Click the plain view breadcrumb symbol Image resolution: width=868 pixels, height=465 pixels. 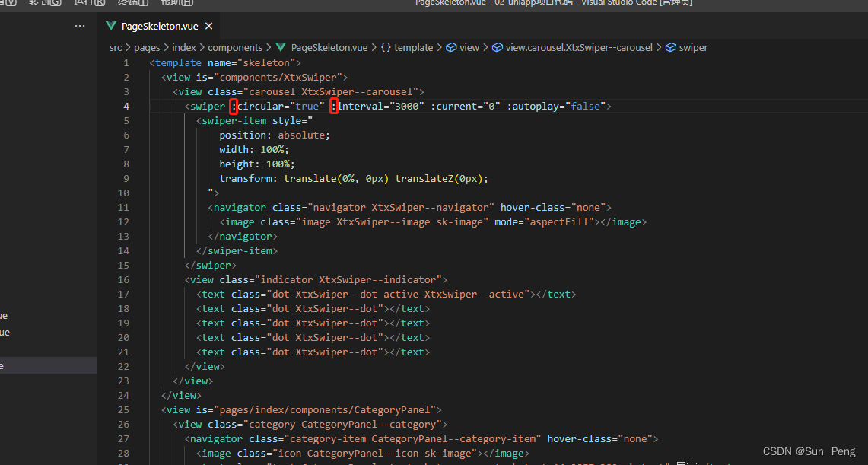coord(463,48)
